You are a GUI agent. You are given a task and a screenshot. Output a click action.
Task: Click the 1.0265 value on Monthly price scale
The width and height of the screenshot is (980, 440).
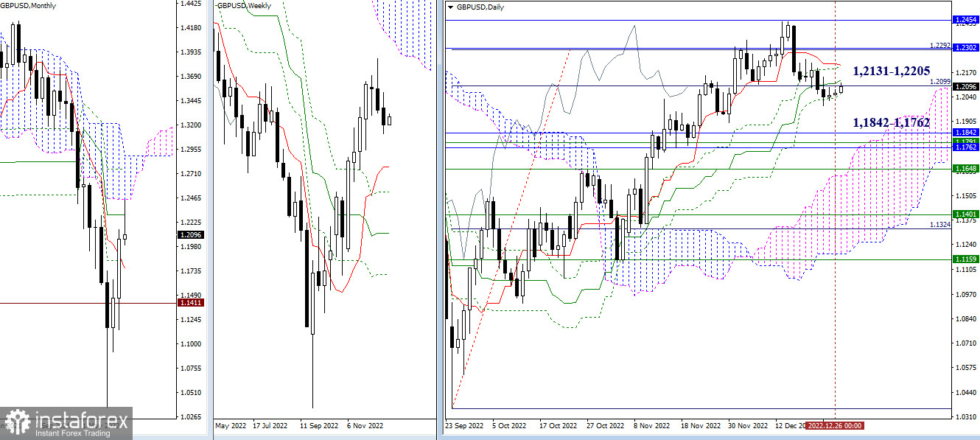[190, 416]
